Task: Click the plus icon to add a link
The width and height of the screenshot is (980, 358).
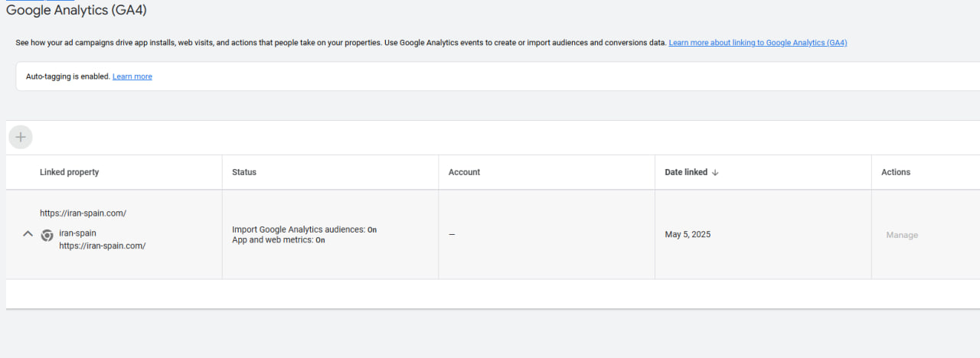Action: [x=21, y=137]
